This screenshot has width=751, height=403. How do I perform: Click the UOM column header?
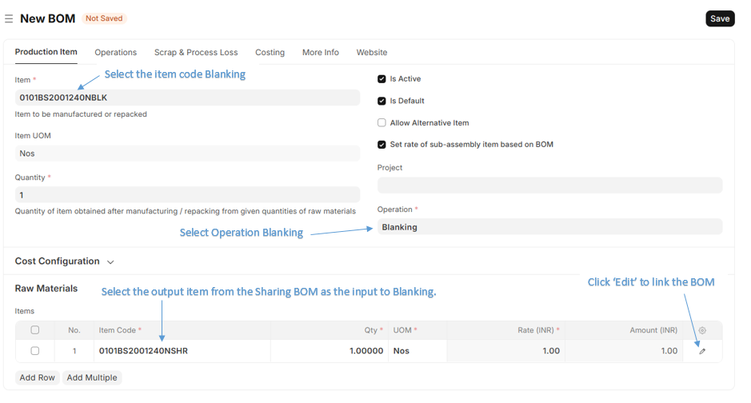(x=417, y=330)
